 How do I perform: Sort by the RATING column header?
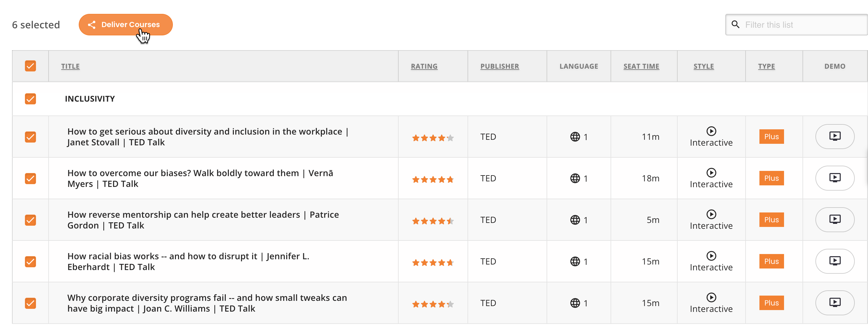click(x=424, y=66)
